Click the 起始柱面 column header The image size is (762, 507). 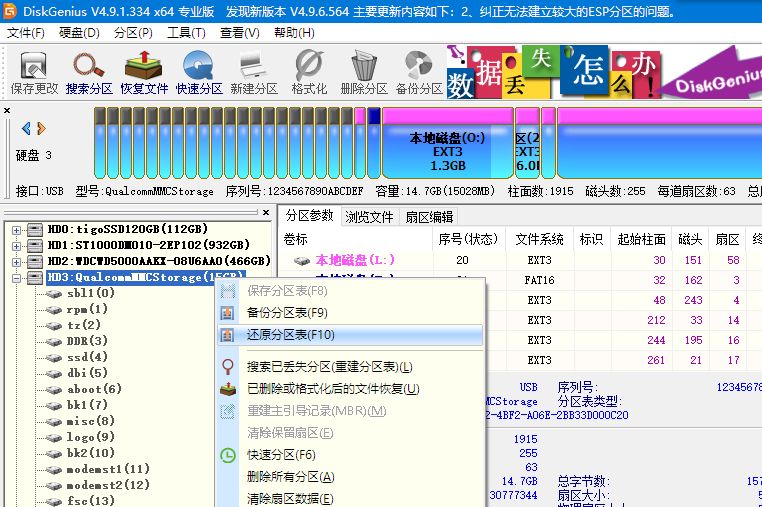(x=641, y=239)
